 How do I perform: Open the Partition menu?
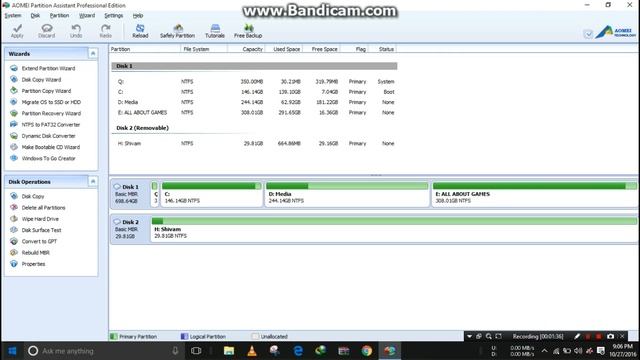pos(59,15)
